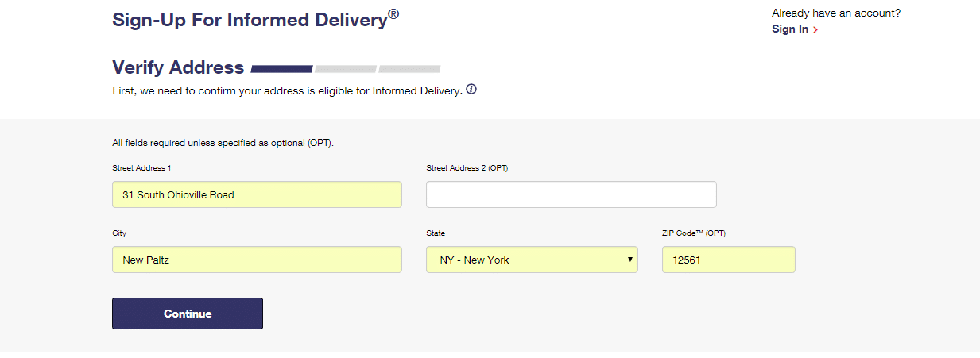Click the Sign-Up For Informed Delivery title

click(x=255, y=19)
